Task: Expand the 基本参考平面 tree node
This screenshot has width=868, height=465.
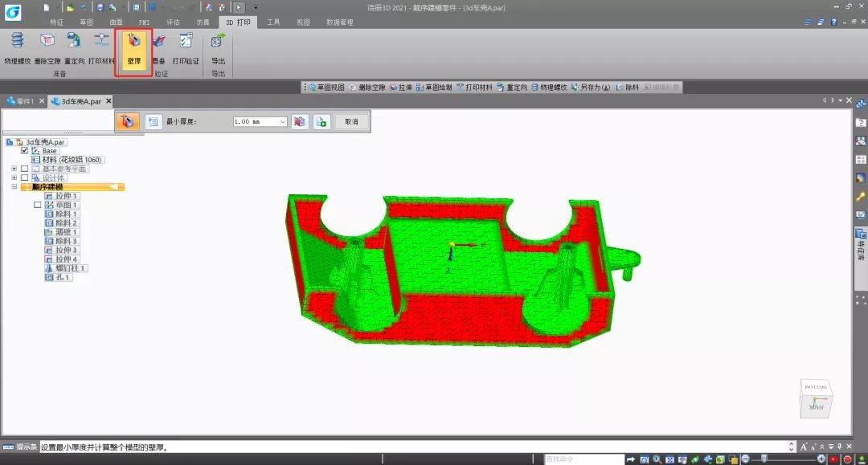Action: [x=14, y=169]
